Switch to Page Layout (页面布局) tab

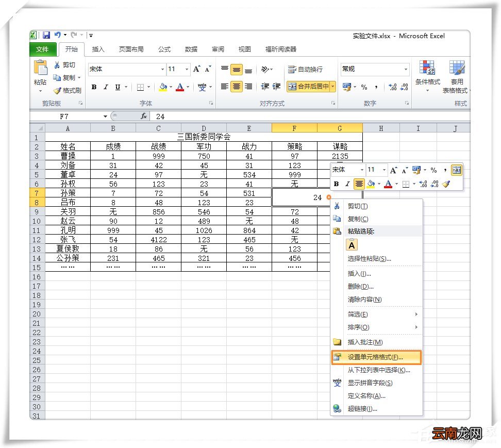pyautogui.click(x=131, y=49)
